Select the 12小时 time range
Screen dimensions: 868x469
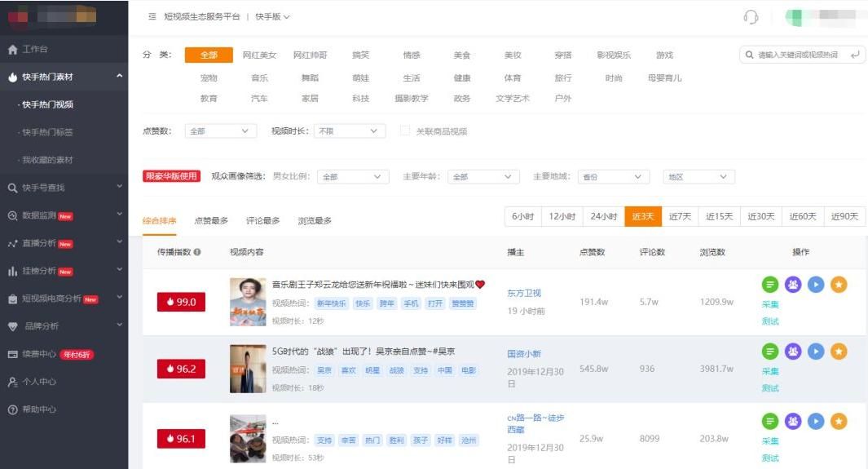click(x=562, y=216)
